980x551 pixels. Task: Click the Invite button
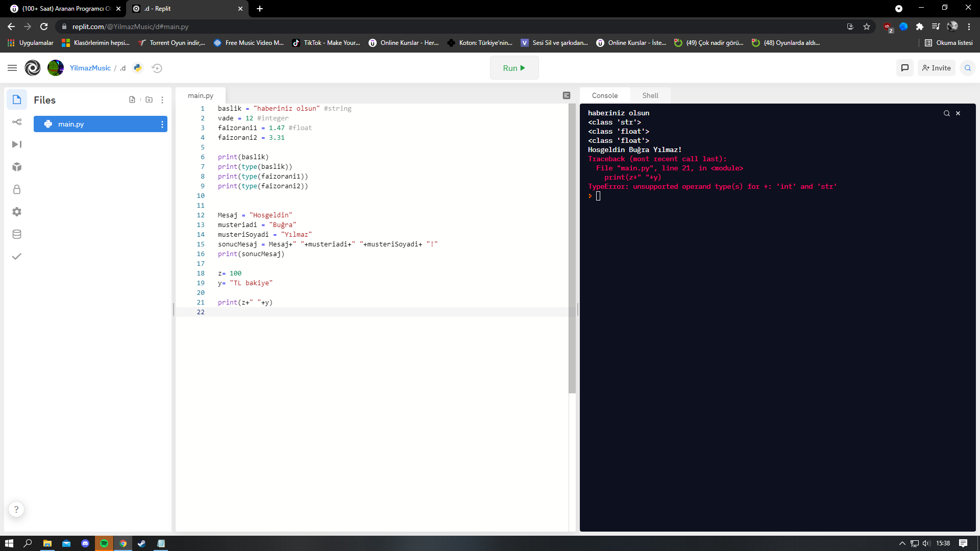(x=937, y=68)
